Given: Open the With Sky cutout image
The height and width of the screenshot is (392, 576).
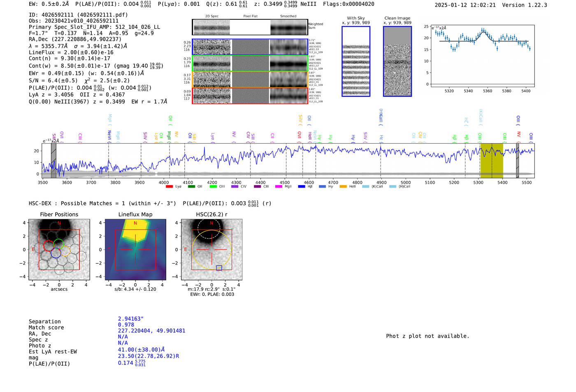Looking at the screenshot, I should (x=356, y=62).
